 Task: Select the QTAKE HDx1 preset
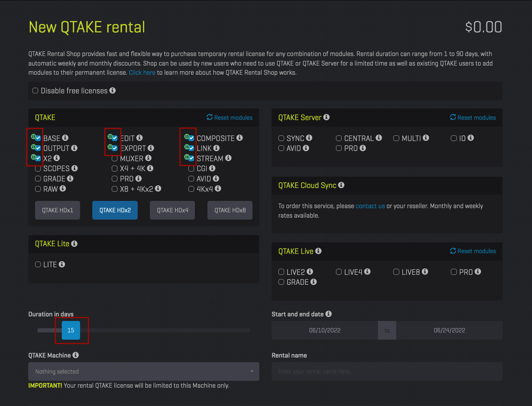[58, 210]
